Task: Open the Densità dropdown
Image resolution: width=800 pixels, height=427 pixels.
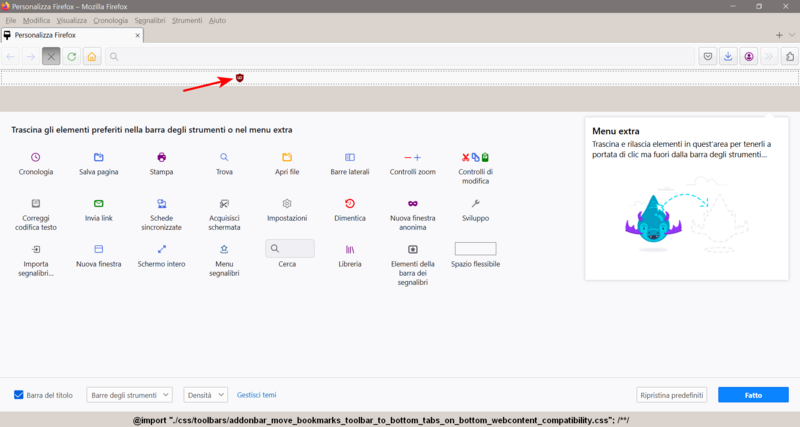Action: pos(205,395)
